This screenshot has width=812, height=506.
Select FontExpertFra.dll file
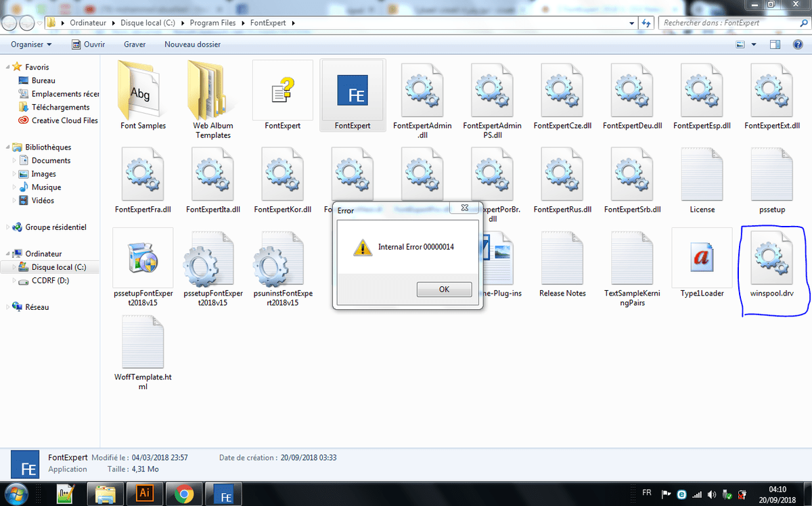143,179
